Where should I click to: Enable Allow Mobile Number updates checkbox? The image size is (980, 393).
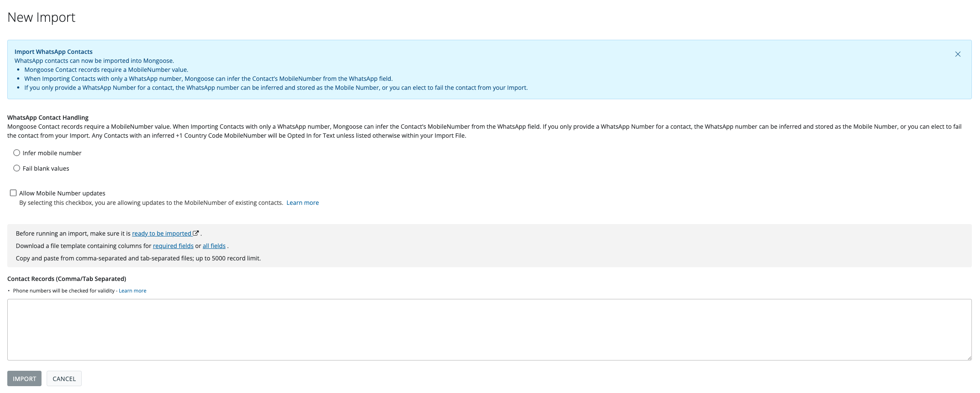[x=13, y=193]
